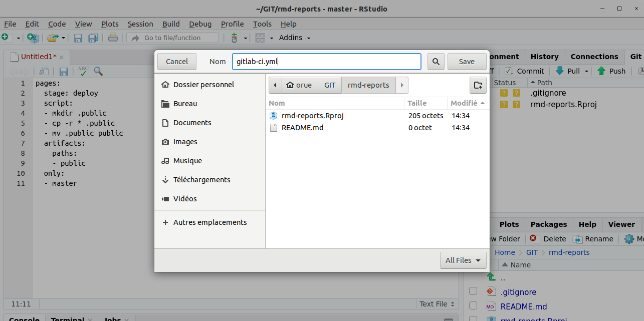
Task: Select Téléchargements in the places sidebar
Action: pos(201,180)
